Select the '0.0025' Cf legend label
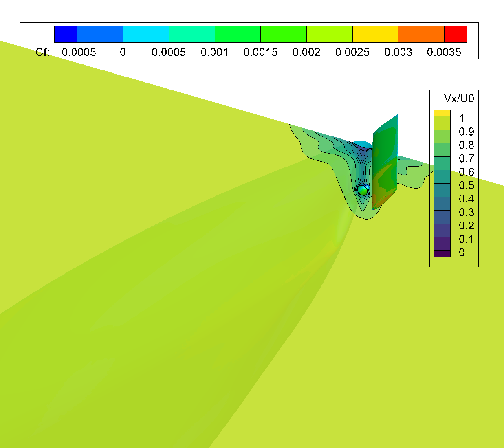 [352, 52]
